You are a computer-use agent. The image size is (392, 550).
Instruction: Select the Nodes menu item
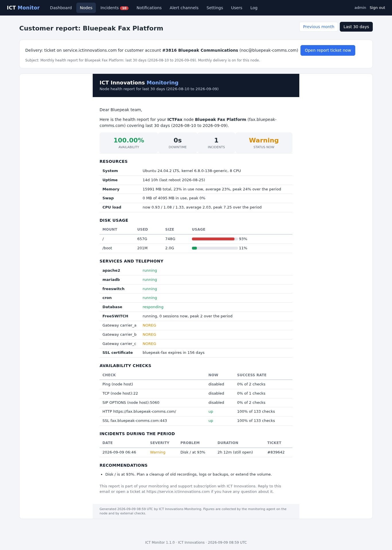click(x=86, y=8)
